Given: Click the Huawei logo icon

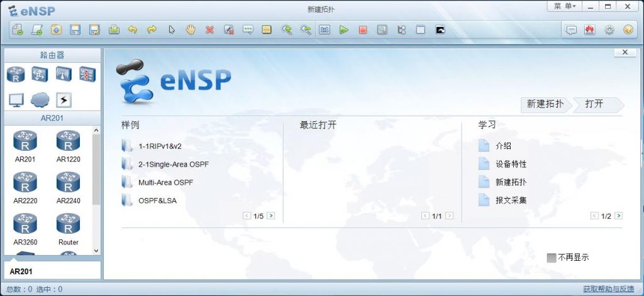Looking at the screenshot, I should (x=590, y=30).
